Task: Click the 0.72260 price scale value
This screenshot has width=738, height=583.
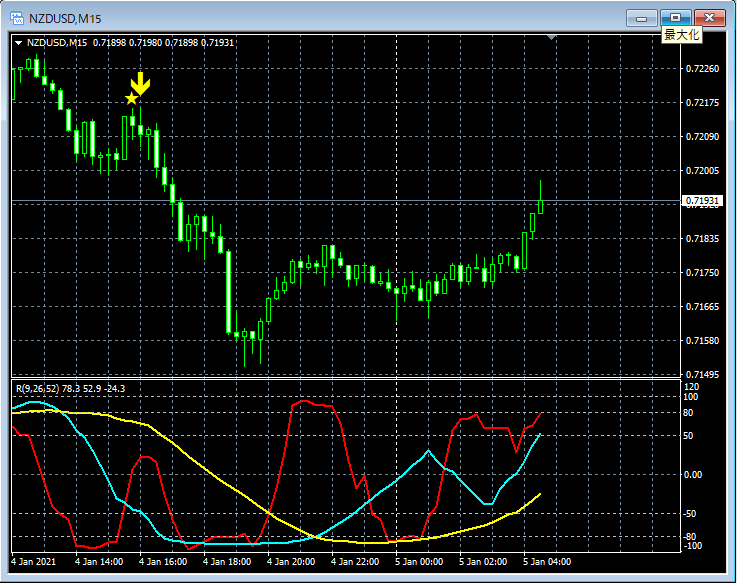Action: [702, 69]
